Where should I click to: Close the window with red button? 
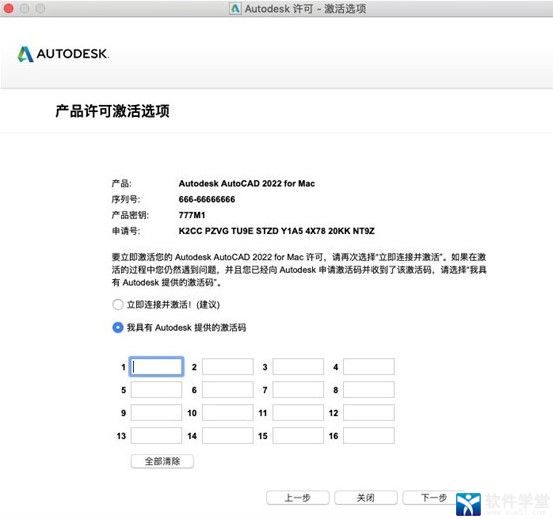(8, 8)
